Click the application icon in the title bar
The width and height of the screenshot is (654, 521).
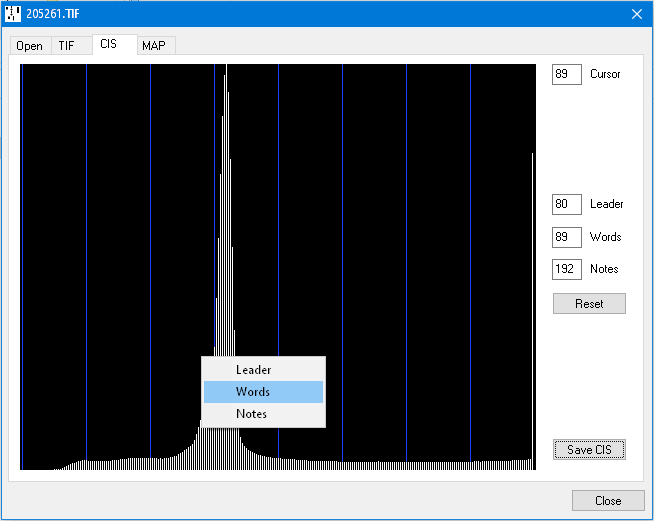(14, 13)
